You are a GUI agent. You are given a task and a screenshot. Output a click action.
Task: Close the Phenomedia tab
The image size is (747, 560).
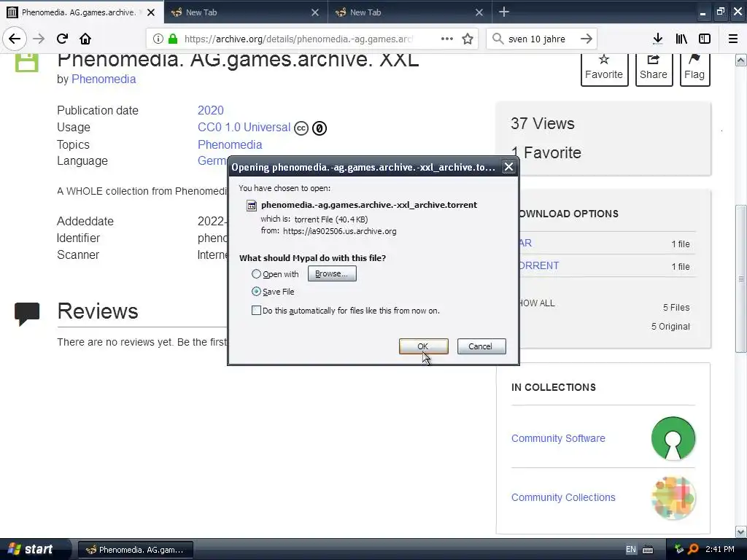[x=150, y=12]
